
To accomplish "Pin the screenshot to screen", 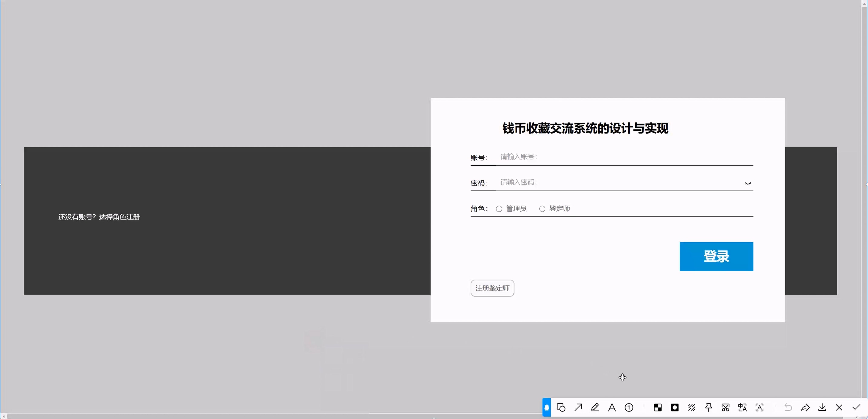I will pos(709,407).
